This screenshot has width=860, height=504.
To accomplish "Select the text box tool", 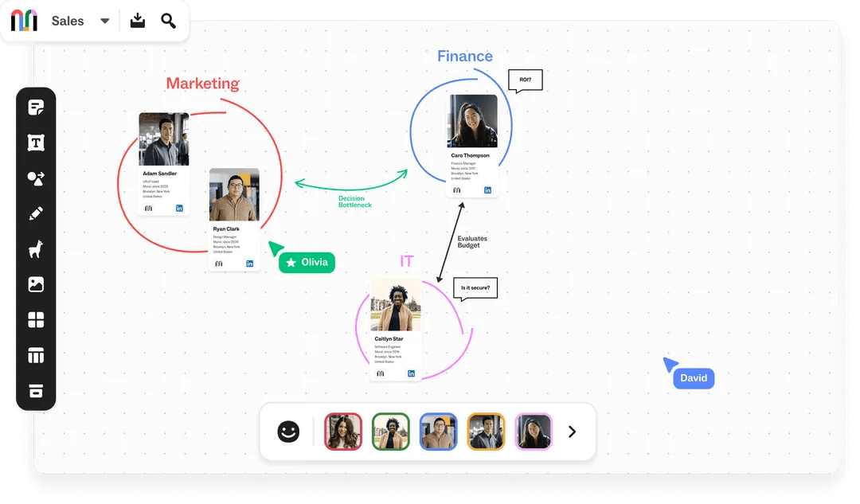I will [x=36, y=143].
